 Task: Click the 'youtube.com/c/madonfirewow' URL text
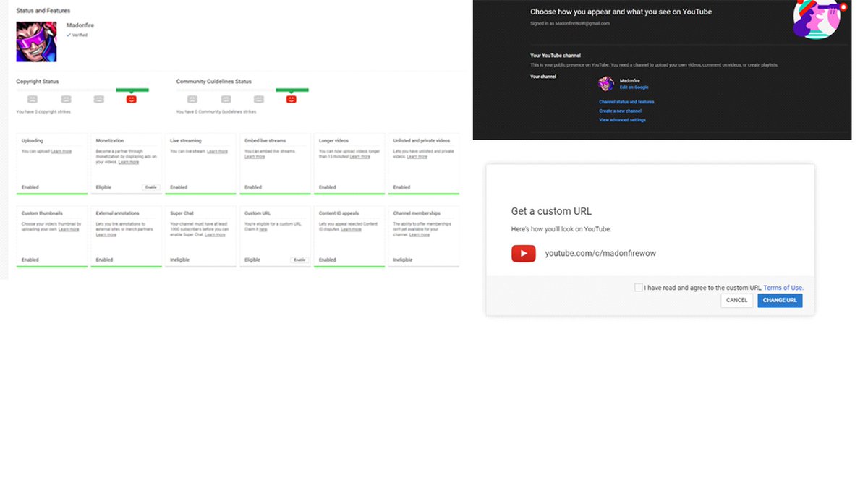point(600,253)
